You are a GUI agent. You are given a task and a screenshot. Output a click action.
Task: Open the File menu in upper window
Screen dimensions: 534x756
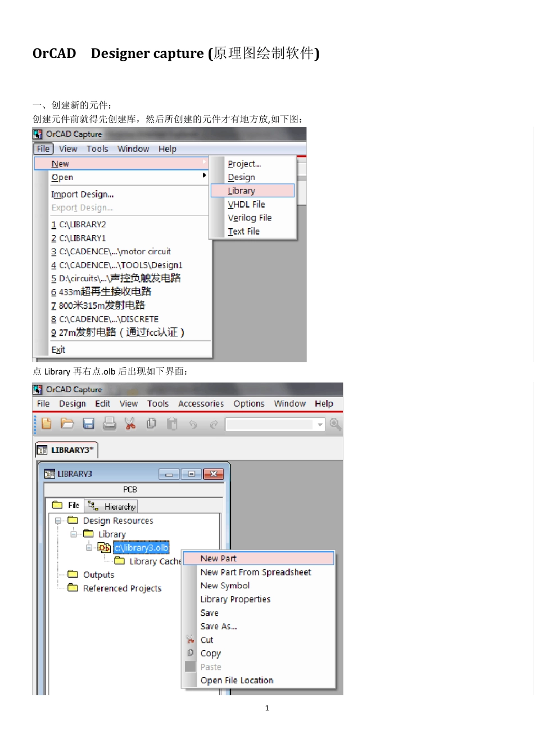[43, 148]
